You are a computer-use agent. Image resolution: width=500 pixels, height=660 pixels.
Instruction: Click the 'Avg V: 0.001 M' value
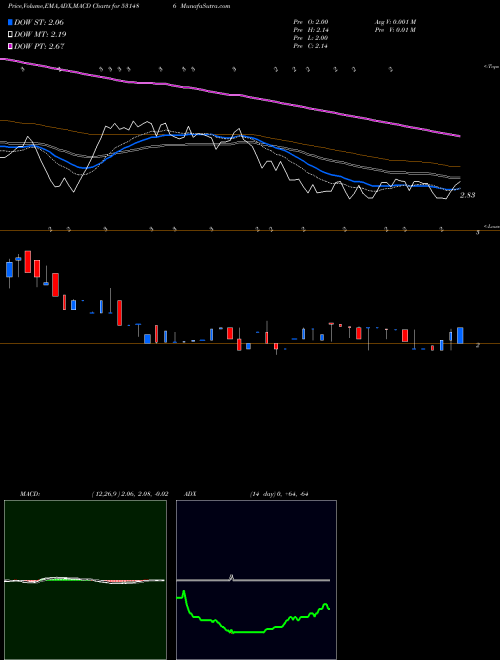[x=395, y=22]
